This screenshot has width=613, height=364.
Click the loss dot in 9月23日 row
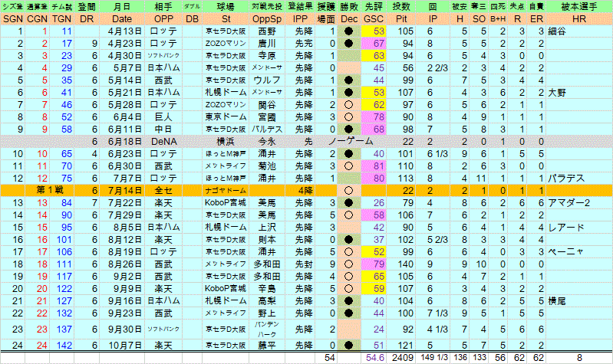click(x=349, y=313)
